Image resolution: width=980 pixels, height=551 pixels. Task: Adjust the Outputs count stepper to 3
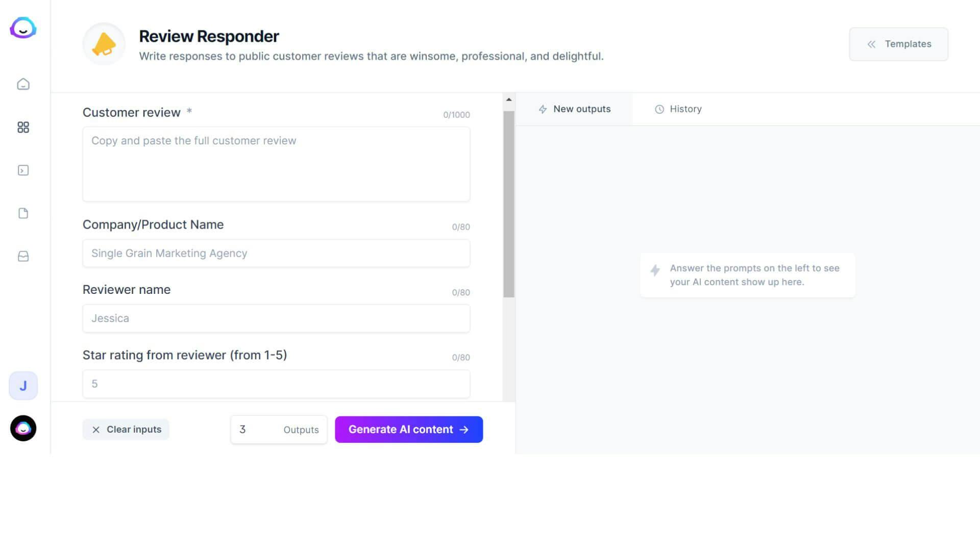coord(242,429)
